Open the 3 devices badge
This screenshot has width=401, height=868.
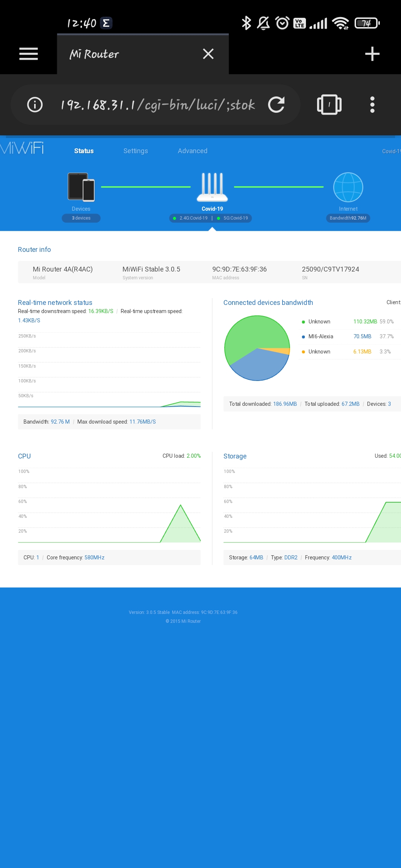81,218
